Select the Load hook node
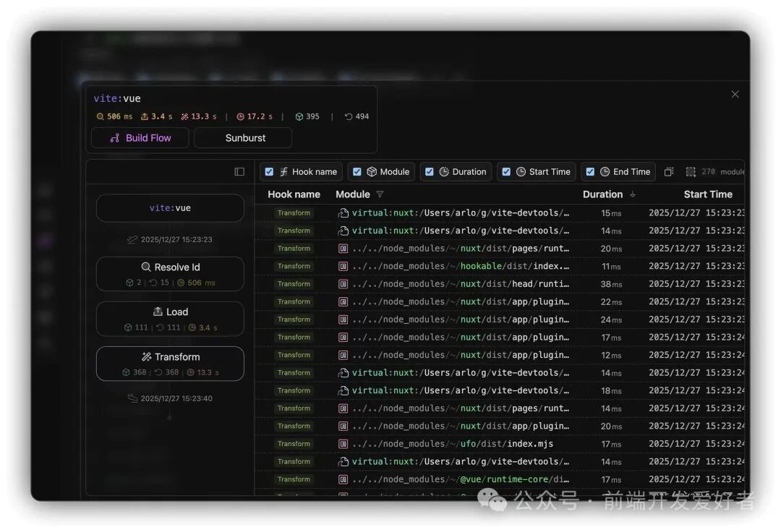This screenshot has width=781, height=532. pos(170,318)
